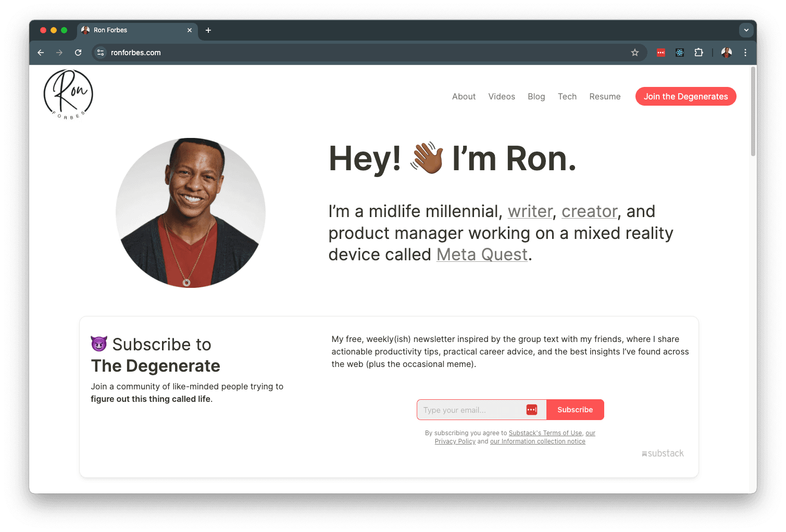This screenshot has width=786, height=532.
Task: Open the Chrome three-dot menu
Action: coord(745,53)
